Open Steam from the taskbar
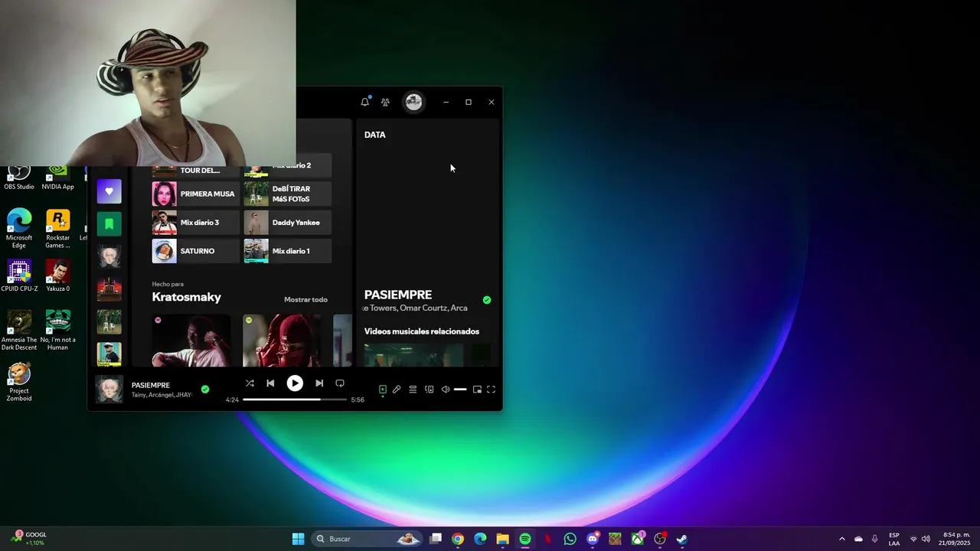The width and height of the screenshot is (980, 551). [682, 539]
